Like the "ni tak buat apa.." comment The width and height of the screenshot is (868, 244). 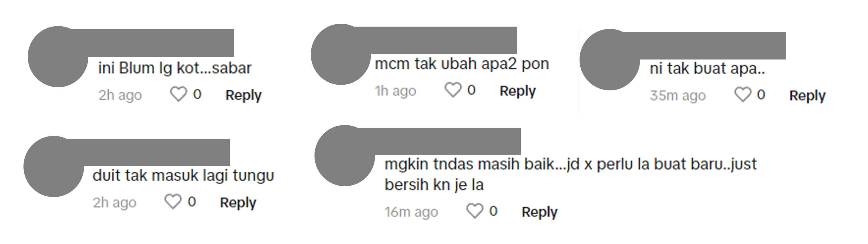coord(743,95)
